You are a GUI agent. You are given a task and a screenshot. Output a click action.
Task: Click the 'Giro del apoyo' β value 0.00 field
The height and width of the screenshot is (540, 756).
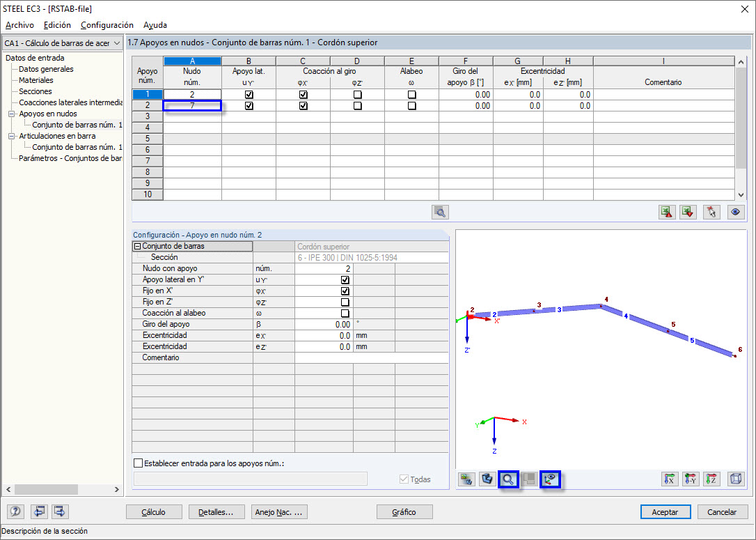[324, 324]
